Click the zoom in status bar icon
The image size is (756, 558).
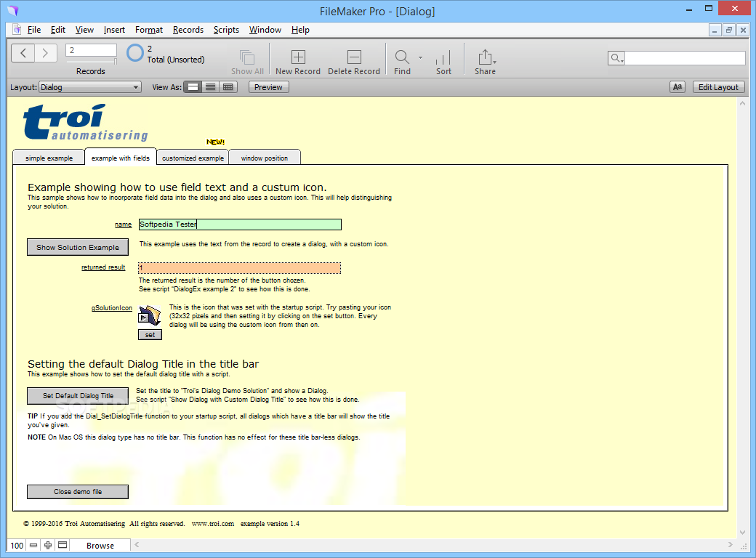click(48, 545)
